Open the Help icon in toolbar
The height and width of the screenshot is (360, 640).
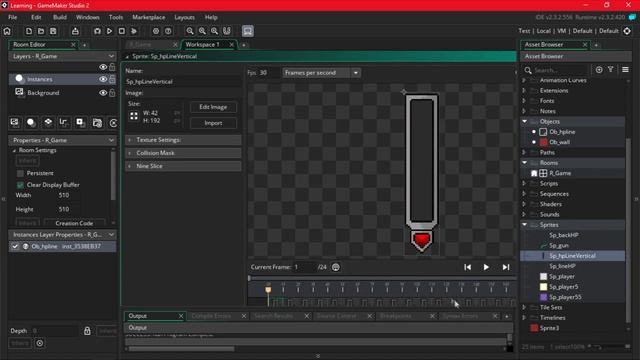(x=168, y=31)
